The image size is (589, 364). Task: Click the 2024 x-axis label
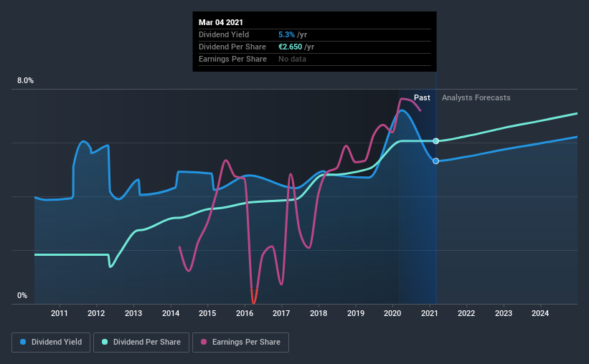click(540, 313)
